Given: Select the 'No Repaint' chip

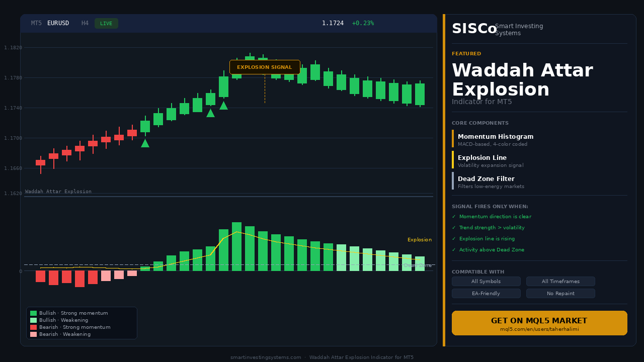Looking at the screenshot, I should coord(560,294).
